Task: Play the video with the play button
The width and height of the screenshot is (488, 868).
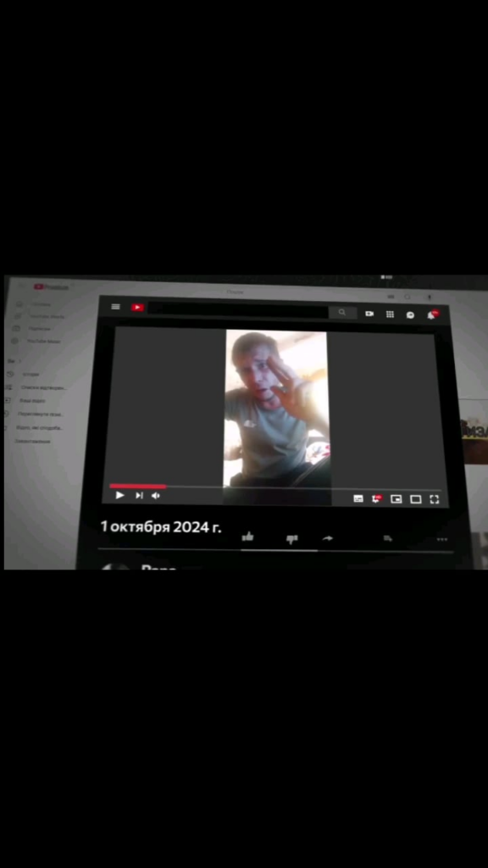Action: click(120, 495)
